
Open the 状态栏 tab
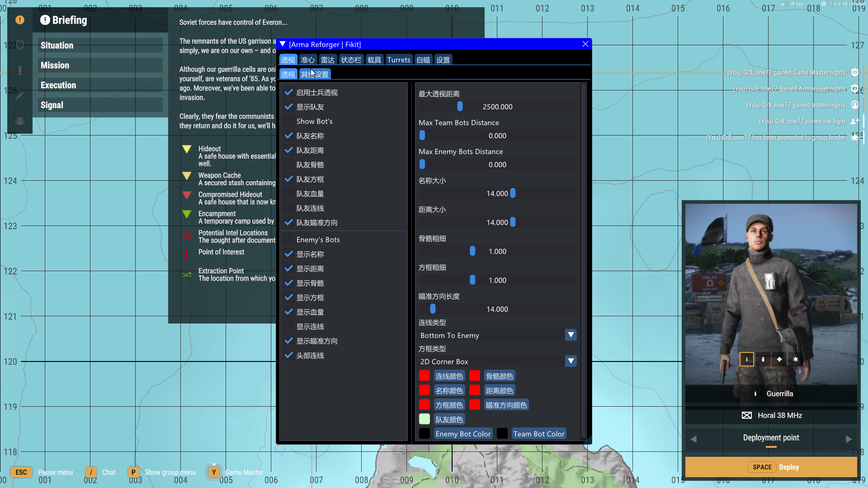[351, 60]
